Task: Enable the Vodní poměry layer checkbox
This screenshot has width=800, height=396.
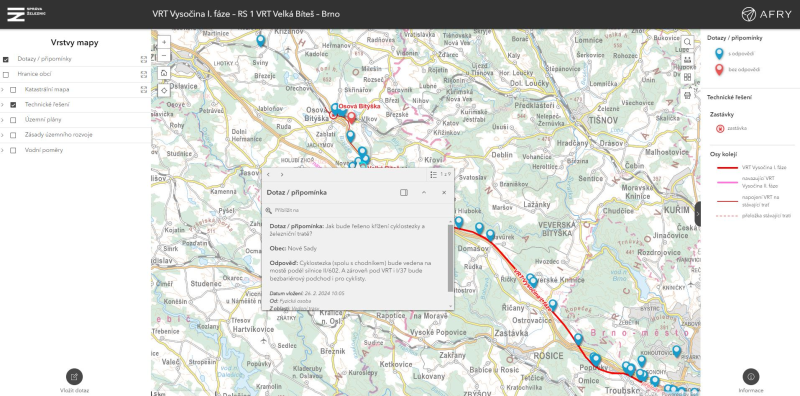Action: pos(13,151)
